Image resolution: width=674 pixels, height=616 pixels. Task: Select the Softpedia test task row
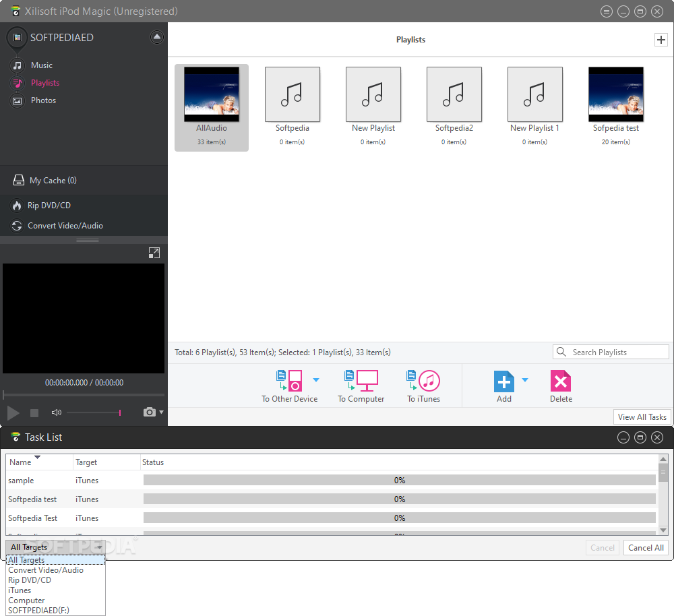pos(332,499)
